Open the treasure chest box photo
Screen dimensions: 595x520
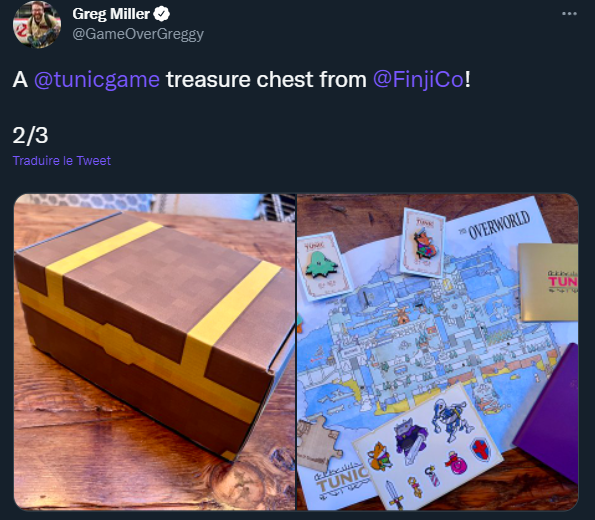pyautogui.click(x=154, y=352)
